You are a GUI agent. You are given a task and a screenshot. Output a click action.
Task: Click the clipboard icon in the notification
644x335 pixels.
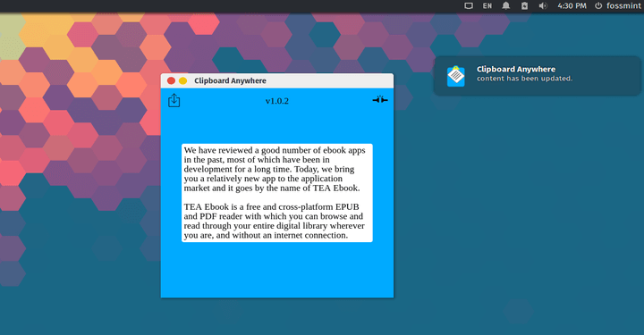pos(456,76)
